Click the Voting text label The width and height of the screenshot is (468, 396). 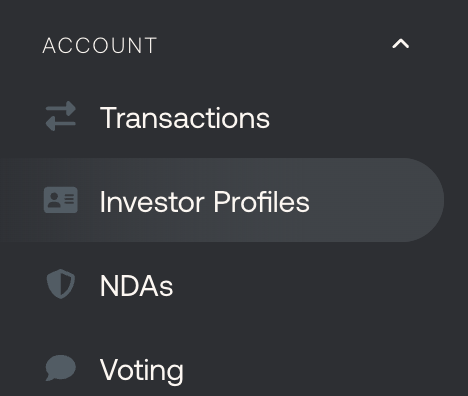[142, 371]
